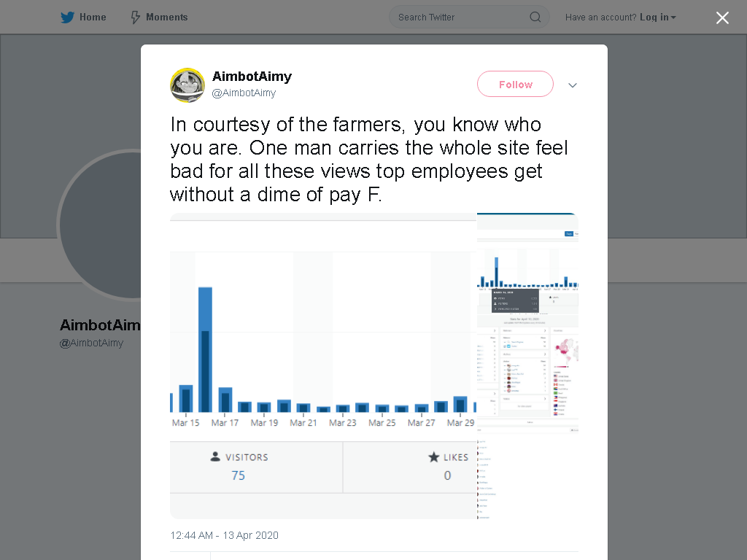
Task: Open the tweet timestamp 13 Apr 2020
Action: 225,535
